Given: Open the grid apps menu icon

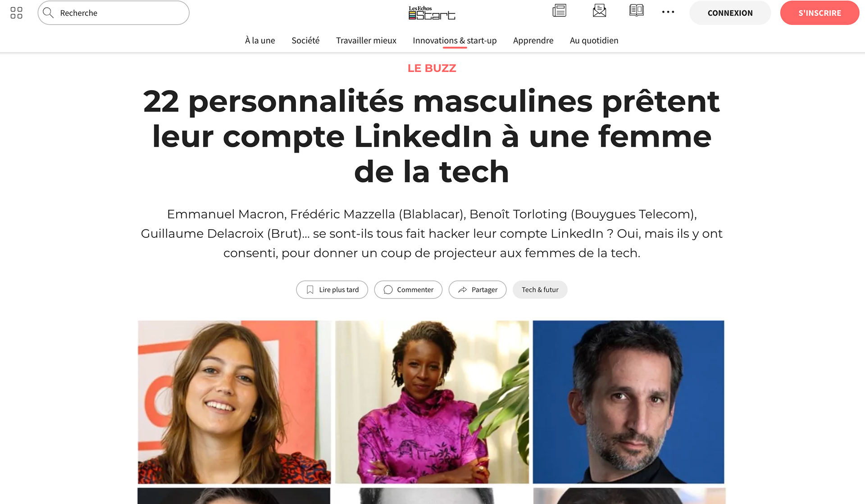Looking at the screenshot, I should coord(16,13).
